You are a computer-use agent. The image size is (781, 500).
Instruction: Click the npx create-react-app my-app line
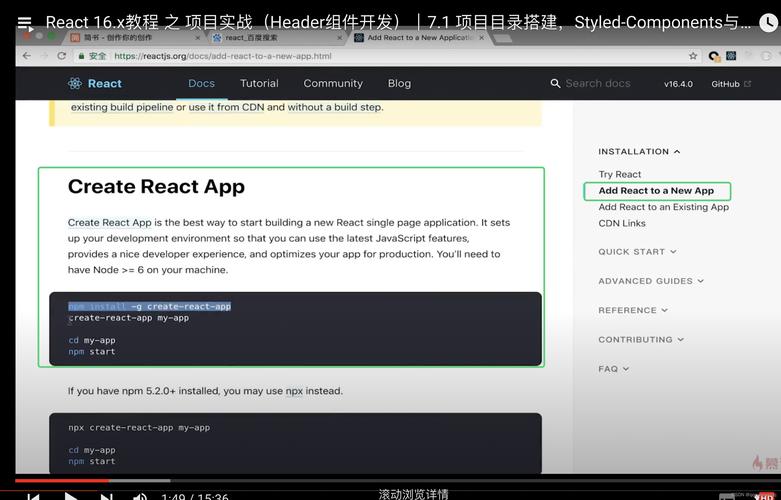coord(139,428)
